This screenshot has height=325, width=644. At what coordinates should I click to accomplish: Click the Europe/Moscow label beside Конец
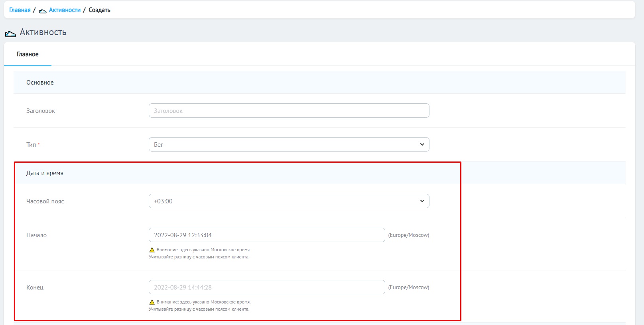408,288
